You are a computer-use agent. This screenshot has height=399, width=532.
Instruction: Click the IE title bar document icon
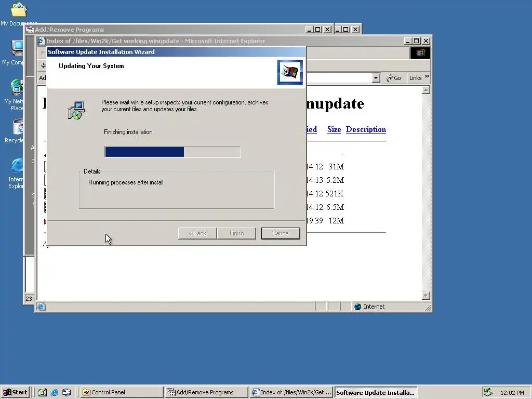[42, 41]
